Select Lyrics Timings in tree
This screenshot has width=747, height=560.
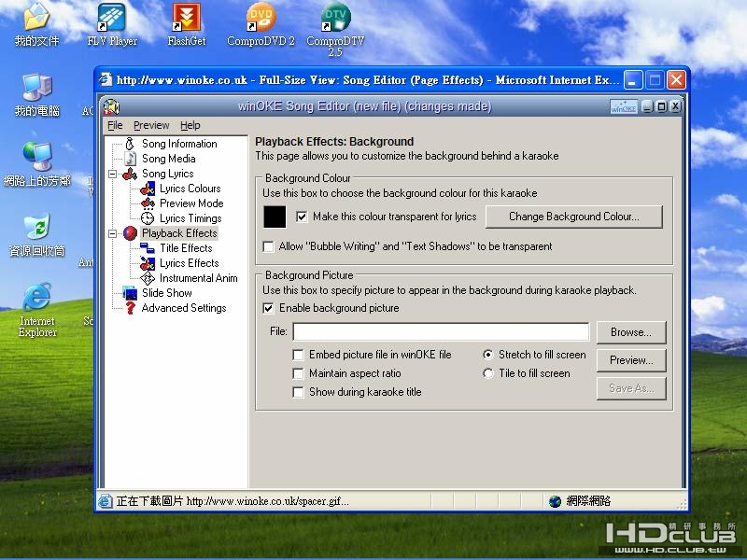click(x=190, y=218)
